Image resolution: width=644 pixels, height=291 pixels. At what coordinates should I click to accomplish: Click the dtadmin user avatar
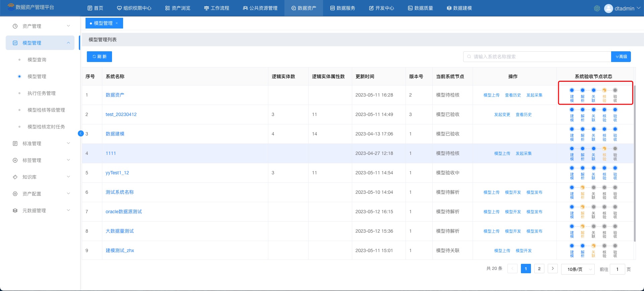pos(608,8)
